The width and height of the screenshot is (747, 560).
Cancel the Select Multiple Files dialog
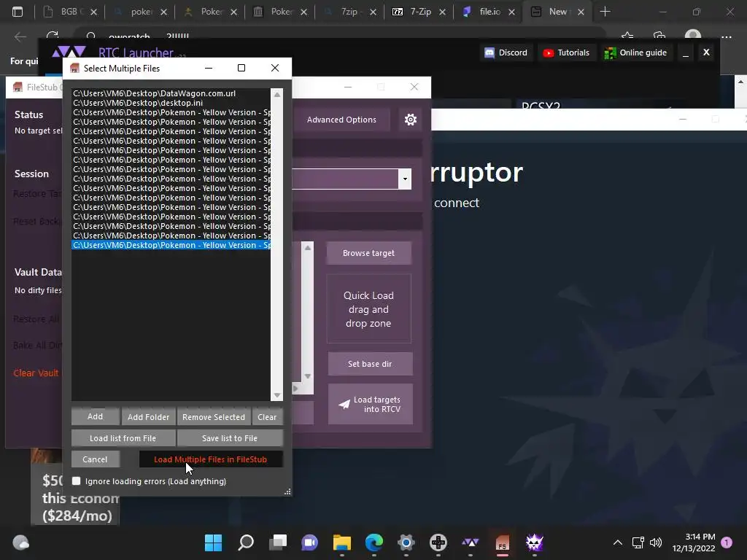point(95,459)
